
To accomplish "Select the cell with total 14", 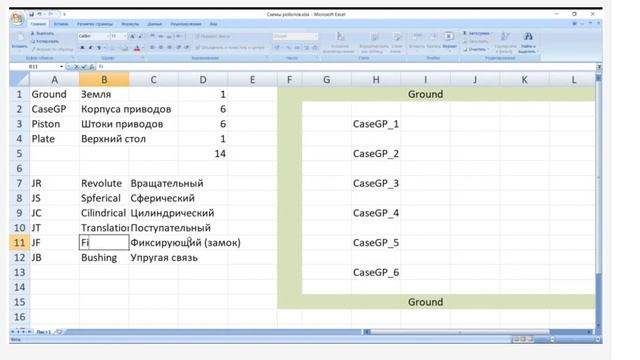I will (x=203, y=153).
